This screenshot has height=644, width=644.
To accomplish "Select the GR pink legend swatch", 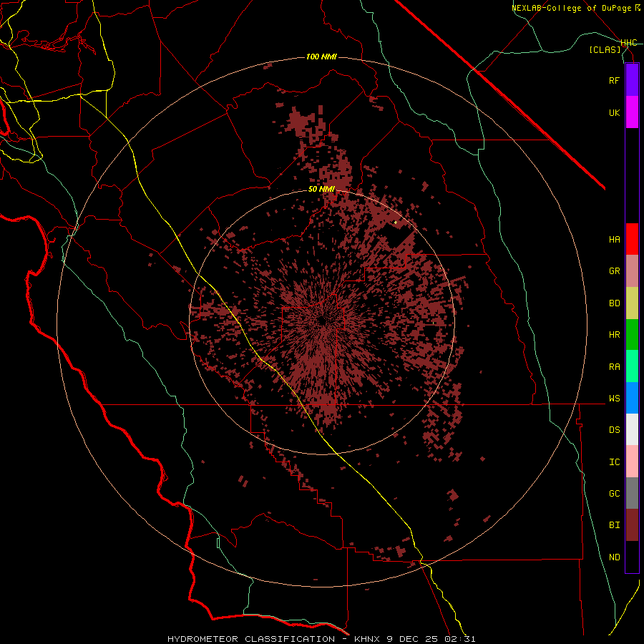I will point(632,271).
